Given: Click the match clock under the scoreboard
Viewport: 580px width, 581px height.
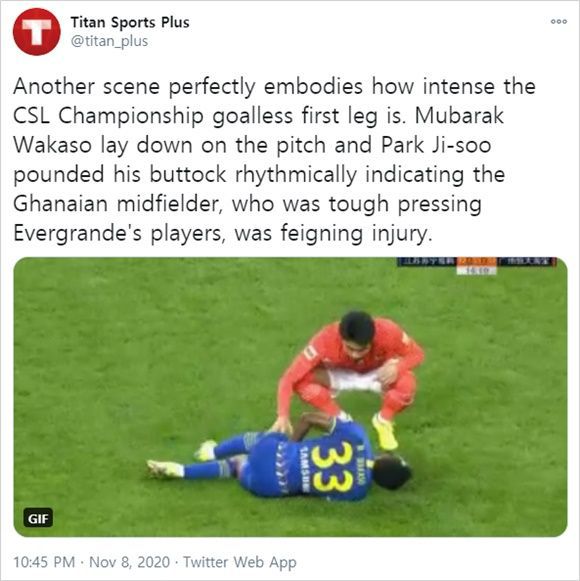Looking at the screenshot, I should 476,271.
